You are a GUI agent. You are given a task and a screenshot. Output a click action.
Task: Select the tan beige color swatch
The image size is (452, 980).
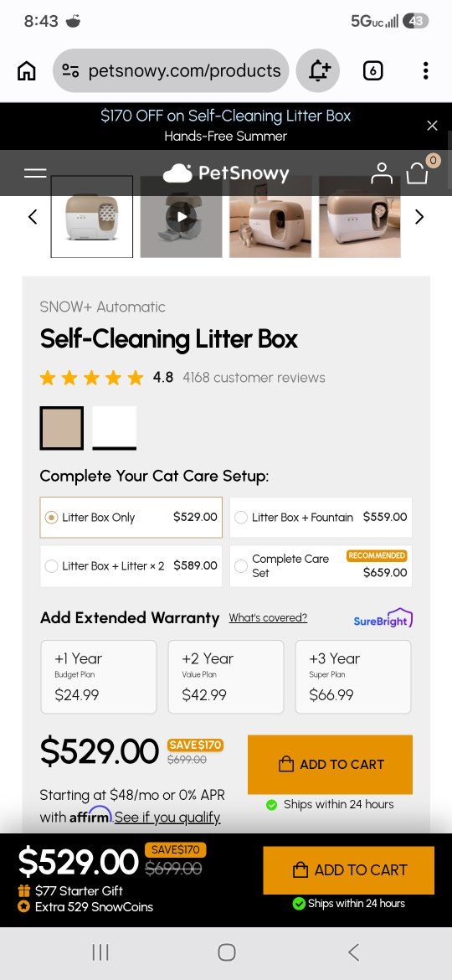coord(62,428)
